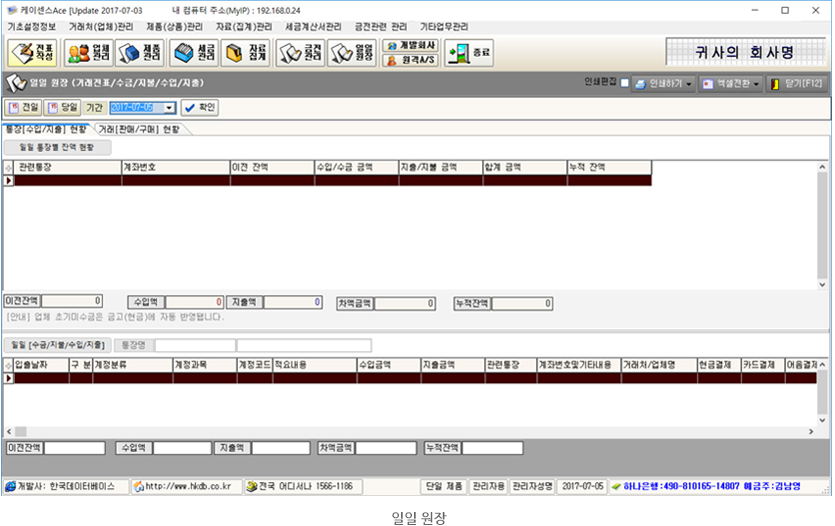The width and height of the screenshot is (835, 526).
Task: Click the 닫기[F12] close button
Action: coord(796,84)
